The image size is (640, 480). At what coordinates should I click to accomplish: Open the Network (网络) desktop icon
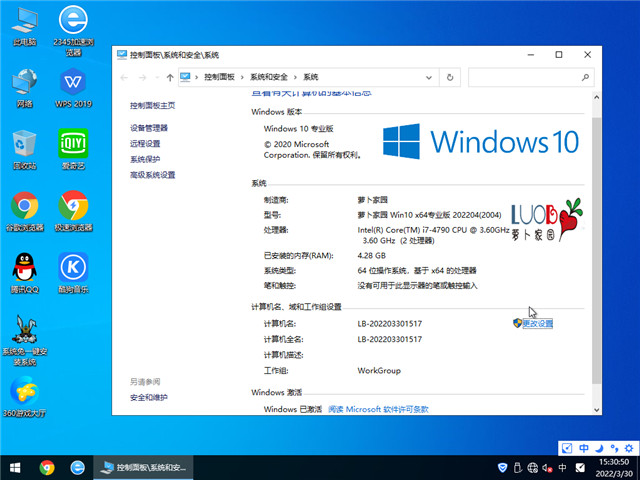click(24, 89)
